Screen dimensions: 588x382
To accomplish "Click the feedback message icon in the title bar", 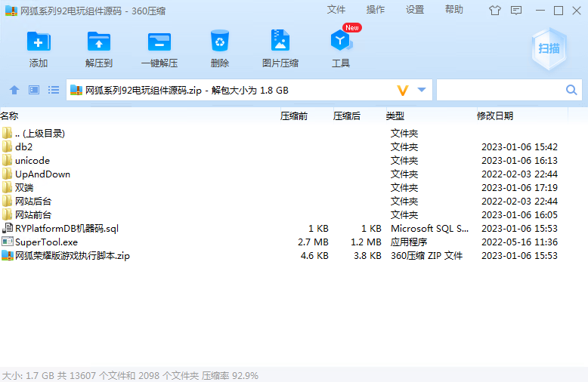I will tap(516, 11).
